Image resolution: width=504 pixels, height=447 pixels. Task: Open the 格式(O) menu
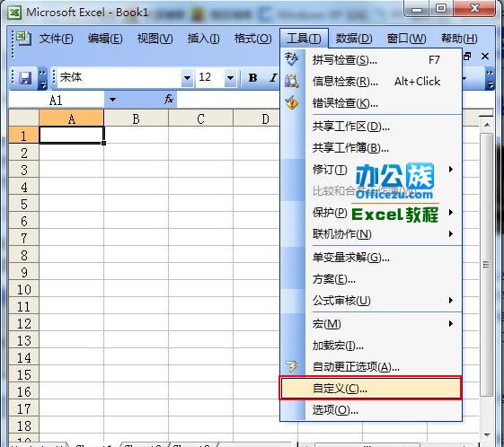pyautogui.click(x=253, y=39)
